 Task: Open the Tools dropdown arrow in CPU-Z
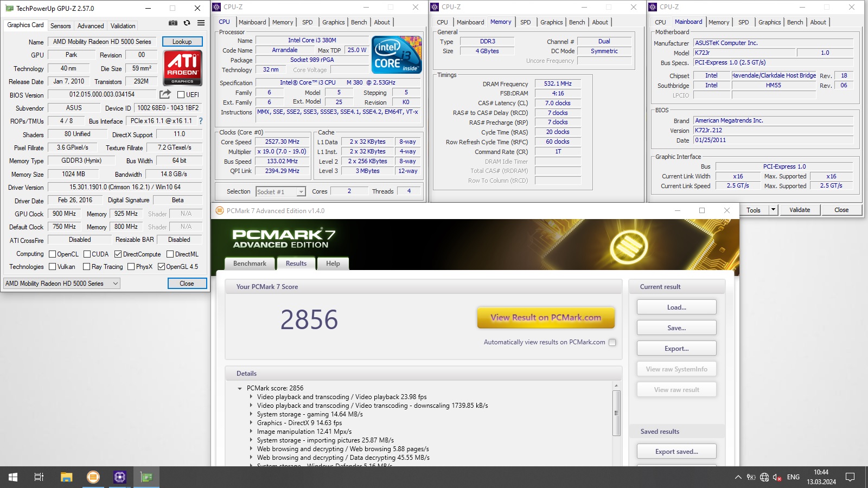(x=773, y=210)
